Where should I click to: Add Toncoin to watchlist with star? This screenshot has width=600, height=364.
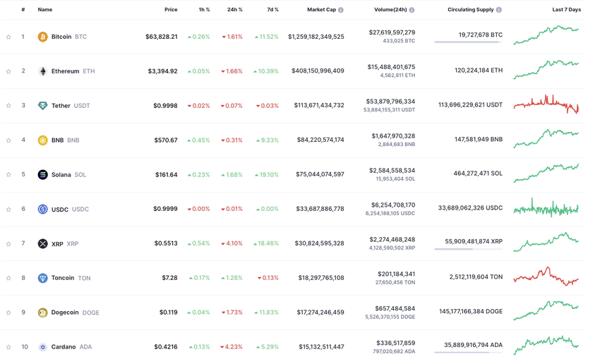point(8,279)
